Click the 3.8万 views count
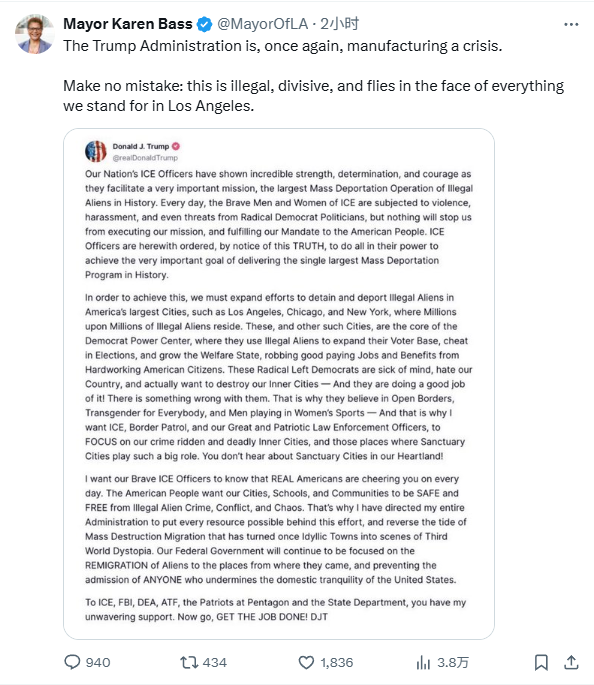 pyautogui.click(x=453, y=662)
